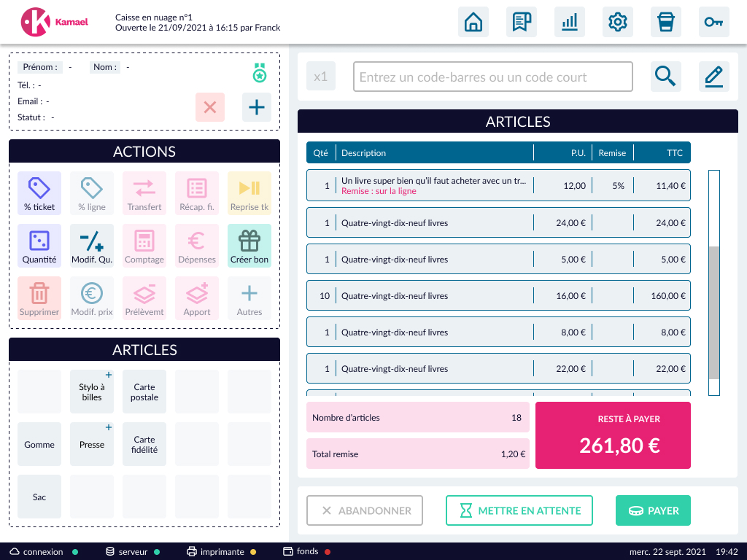Click the articles list scrollbar thumb

pyautogui.click(x=714, y=312)
